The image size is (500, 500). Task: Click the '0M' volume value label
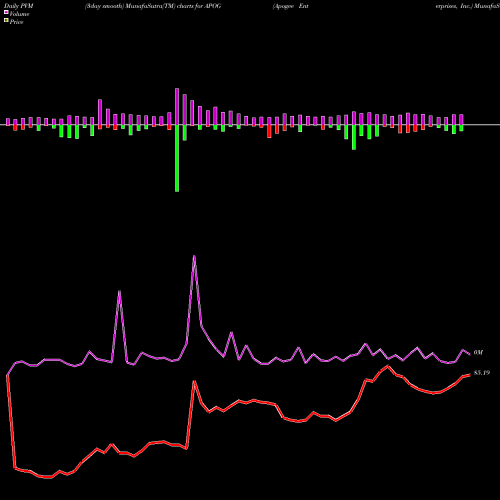pos(478,352)
